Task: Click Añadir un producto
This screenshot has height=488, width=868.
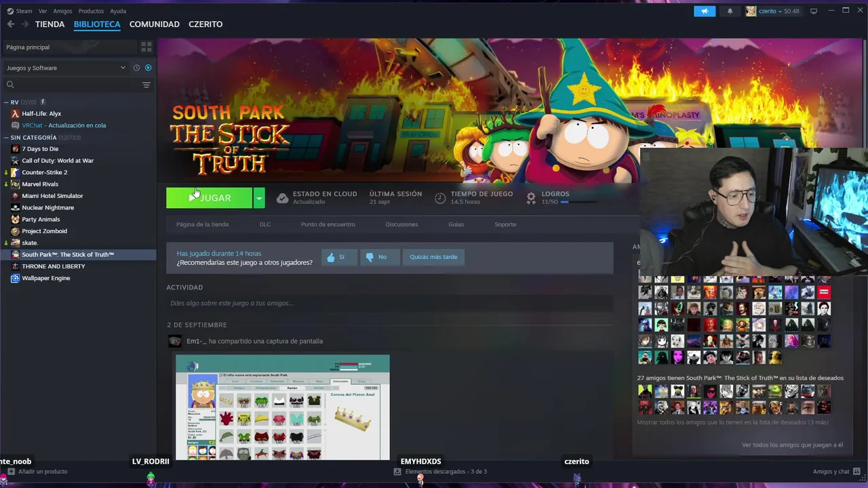Action: pyautogui.click(x=37, y=472)
